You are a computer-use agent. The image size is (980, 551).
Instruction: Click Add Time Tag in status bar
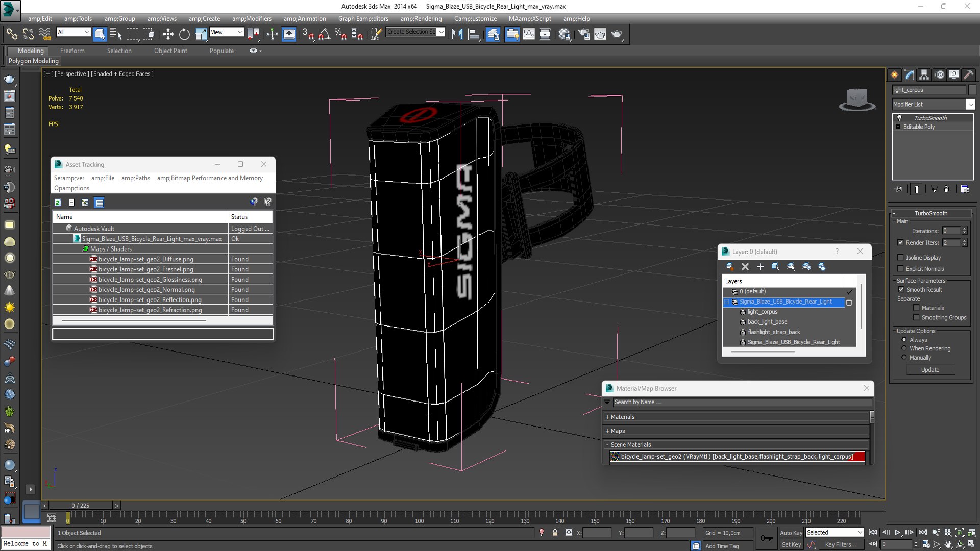click(x=722, y=546)
